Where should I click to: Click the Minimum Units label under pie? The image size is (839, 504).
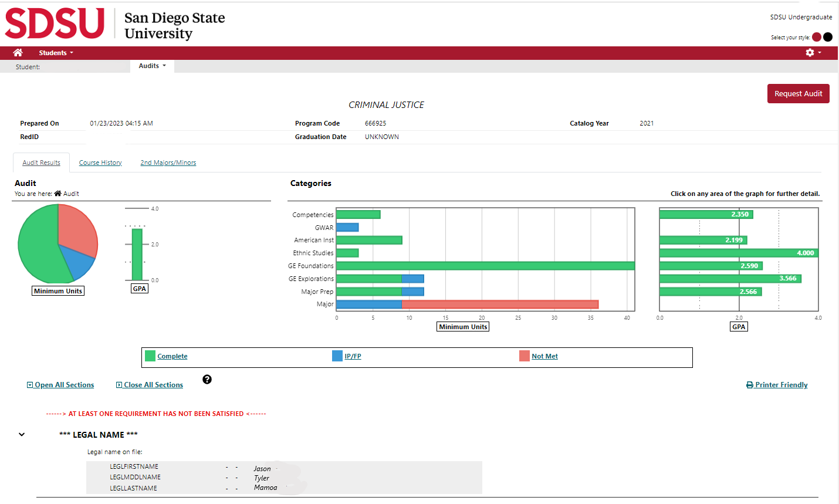[58, 291]
